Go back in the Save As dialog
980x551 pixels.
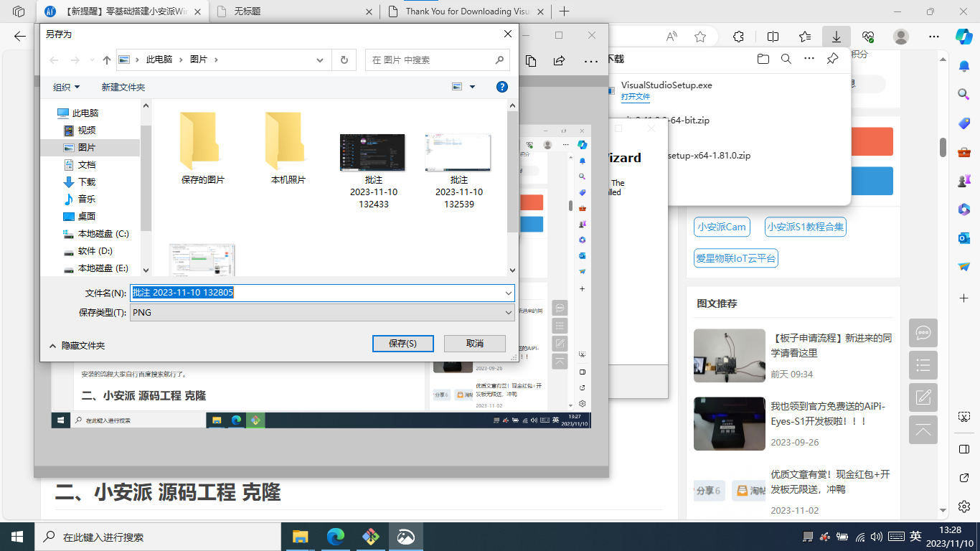54,60
